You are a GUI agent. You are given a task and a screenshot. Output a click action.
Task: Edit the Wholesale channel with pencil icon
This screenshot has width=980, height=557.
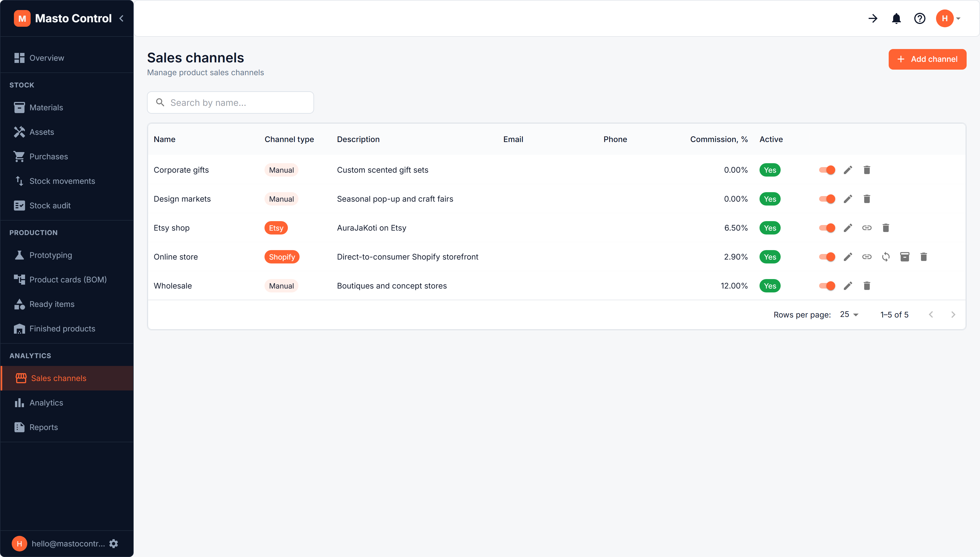click(848, 286)
